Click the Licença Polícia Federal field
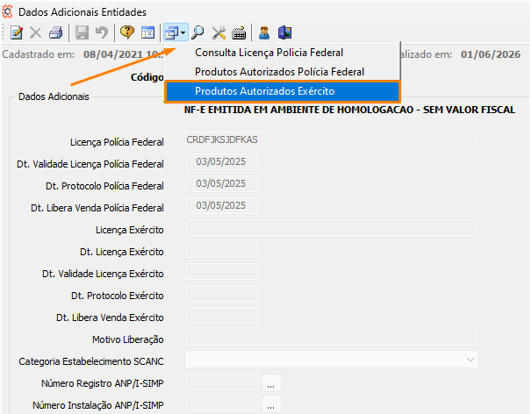The image size is (532, 414). 331,139
